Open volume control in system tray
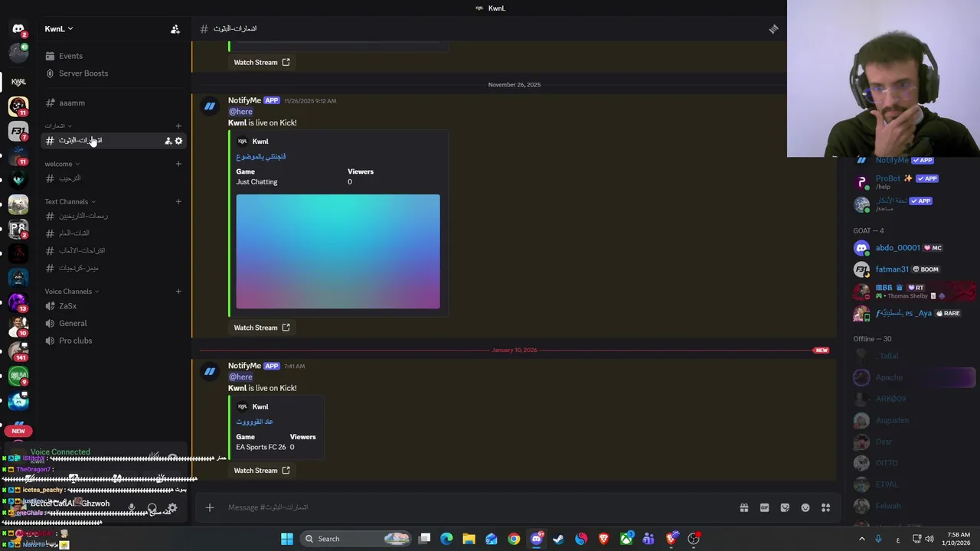This screenshot has width=980, height=551. (929, 539)
